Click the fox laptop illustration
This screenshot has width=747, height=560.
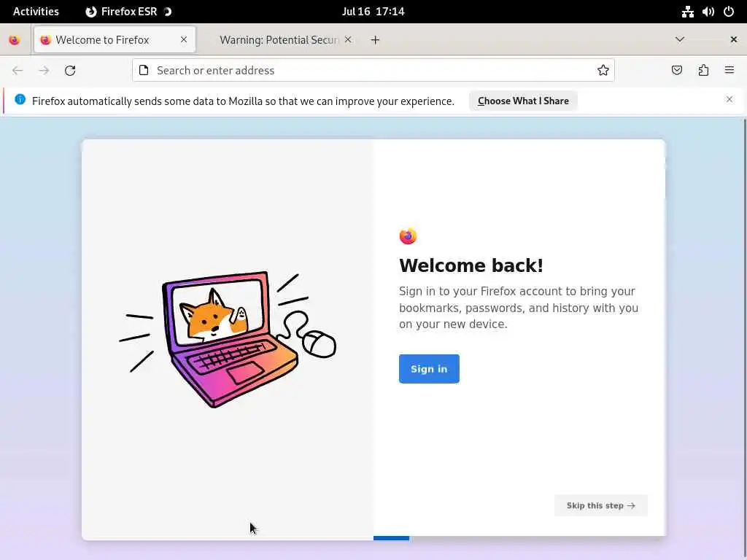(x=228, y=340)
